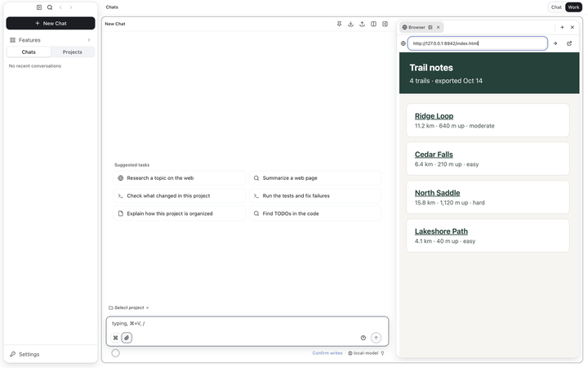Expand the Features section
588x368 pixels.
click(x=51, y=40)
